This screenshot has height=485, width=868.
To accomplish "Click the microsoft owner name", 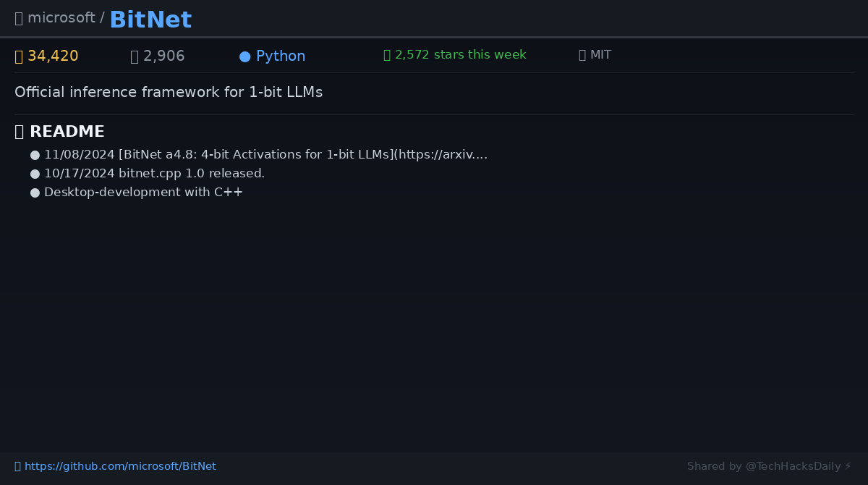I will 61,18.
